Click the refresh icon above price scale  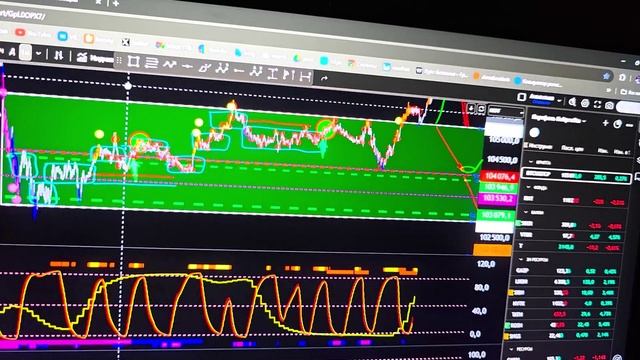(x=481, y=109)
